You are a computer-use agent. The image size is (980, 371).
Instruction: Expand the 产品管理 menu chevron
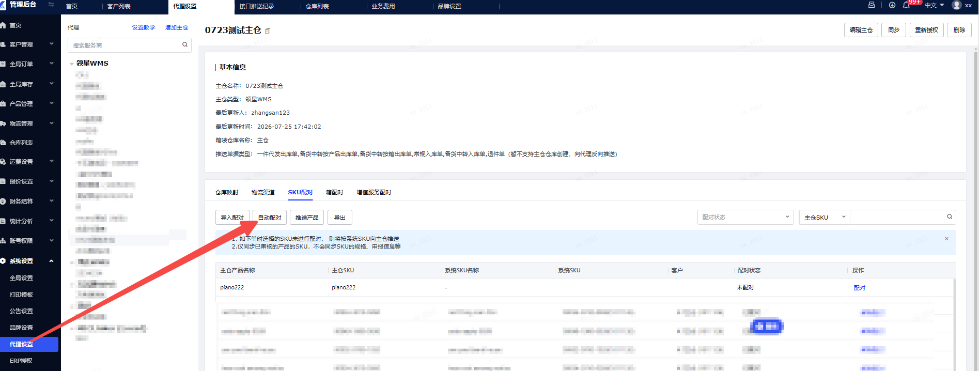[51, 103]
